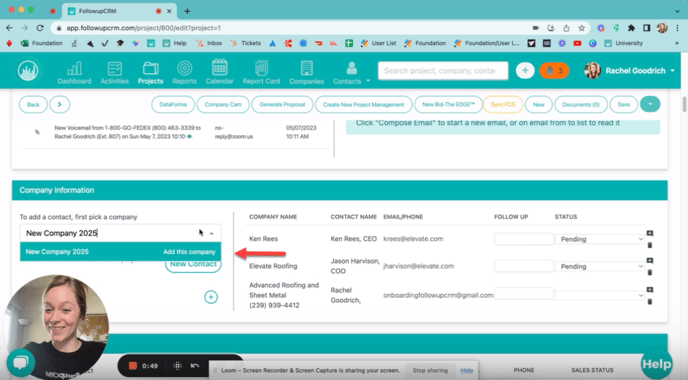Stop the Loom recording
This screenshot has width=688, height=380.
click(x=133, y=366)
